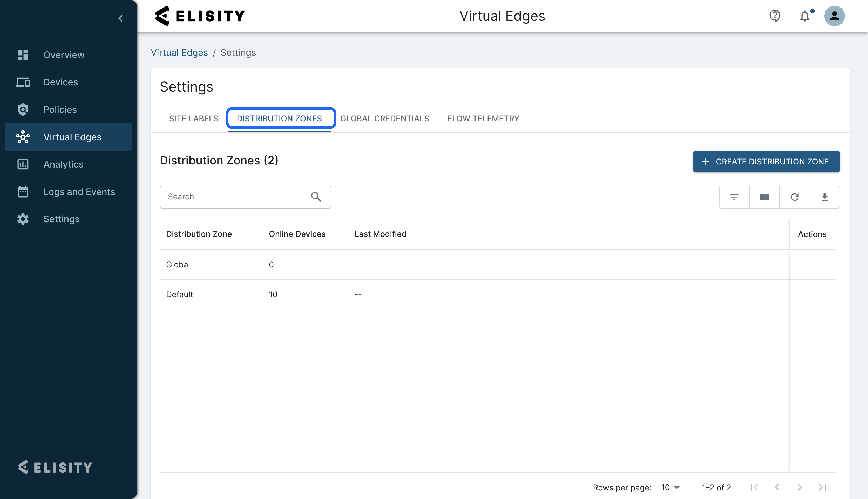The width and height of the screenshot is (868, 499).
Task: Switch to the Flow Telemetry tab
Action: (483, 119)
